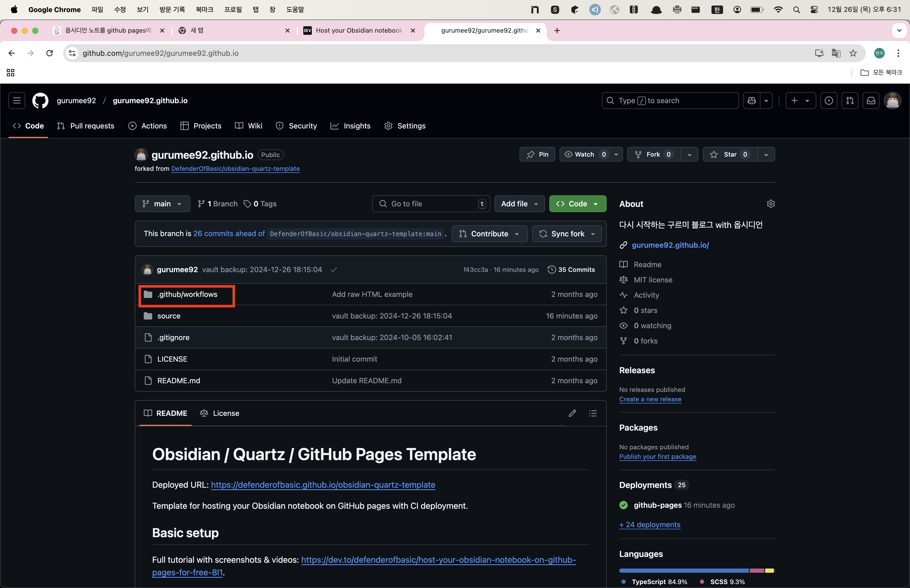This screenshot has height=588, width=910.
Task: Open a new browser tab
Action: tap(557, 31)
